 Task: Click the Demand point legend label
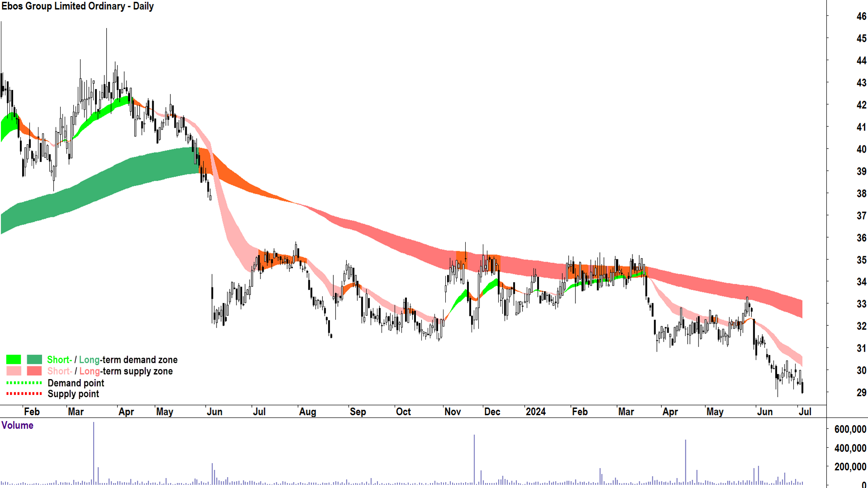coord(76,383)
